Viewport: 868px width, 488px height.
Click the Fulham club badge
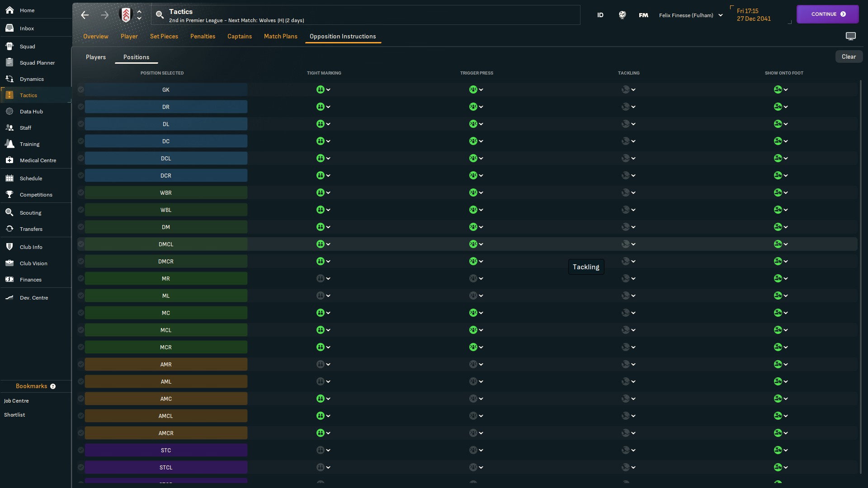pos(126,15)
